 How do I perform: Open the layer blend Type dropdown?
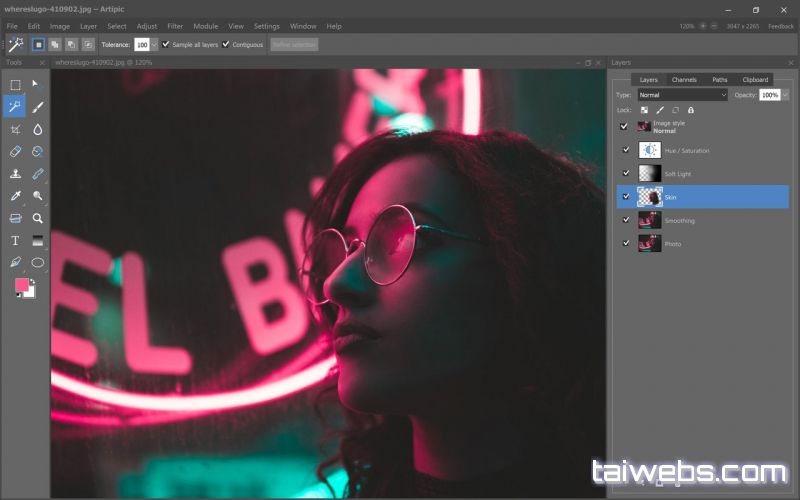click(683, 95)
